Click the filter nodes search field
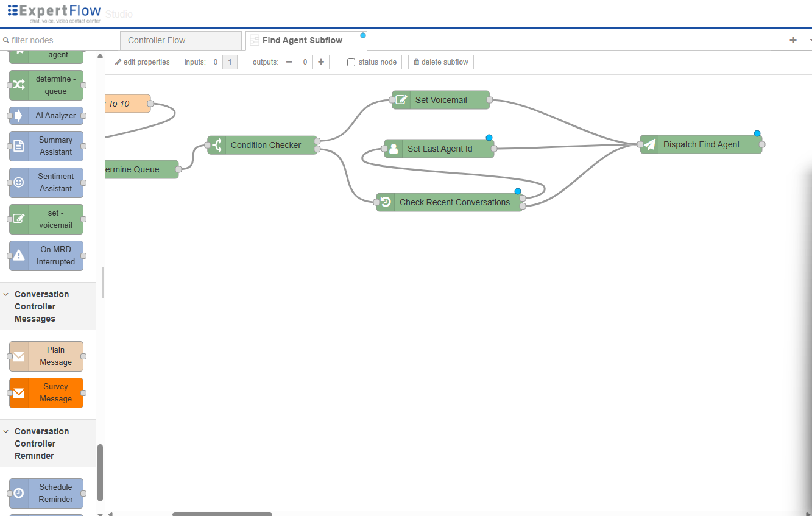 pos(52,40)
